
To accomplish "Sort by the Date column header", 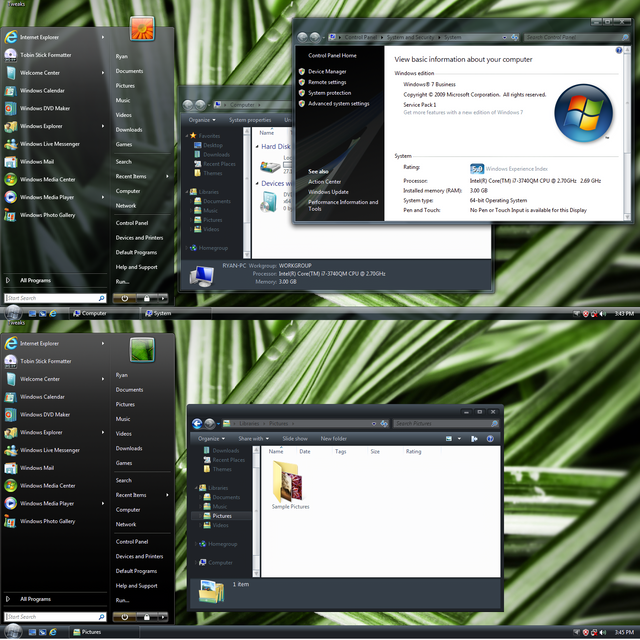I will [x=304, y=451].
